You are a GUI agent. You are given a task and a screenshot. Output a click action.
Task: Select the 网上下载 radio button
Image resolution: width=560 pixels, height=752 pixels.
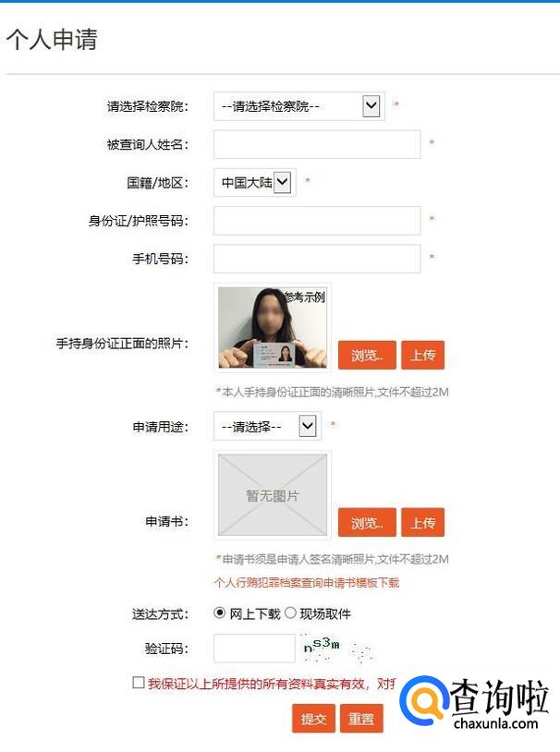(219, 613)
